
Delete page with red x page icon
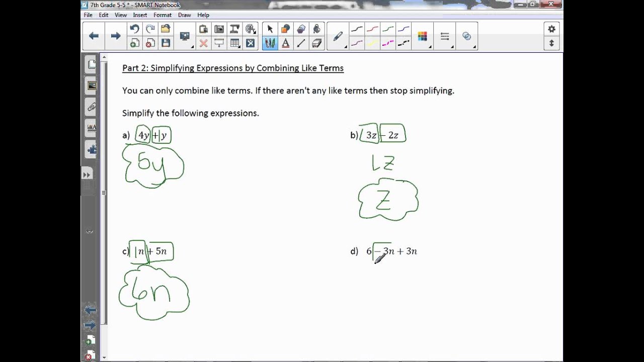click(x=149, y=43)
